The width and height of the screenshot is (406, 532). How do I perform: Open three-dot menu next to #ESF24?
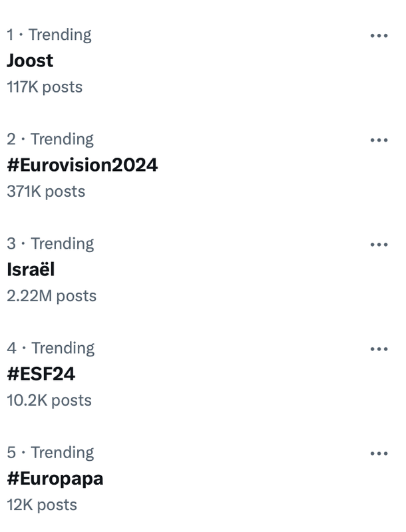379,349
